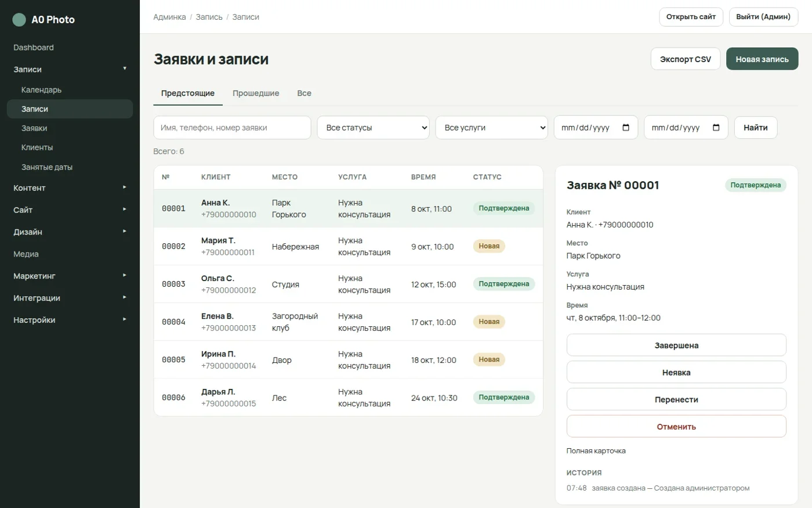Switch to the Предстоящие tab
Screen dimensions: 812x508
(x=188, y=93)
